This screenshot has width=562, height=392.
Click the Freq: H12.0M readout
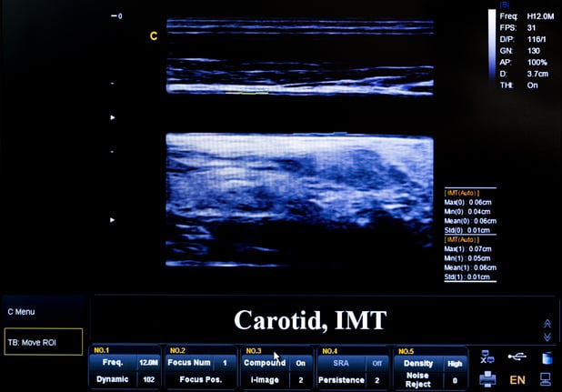pyautogui.click(x=527, y=16)
